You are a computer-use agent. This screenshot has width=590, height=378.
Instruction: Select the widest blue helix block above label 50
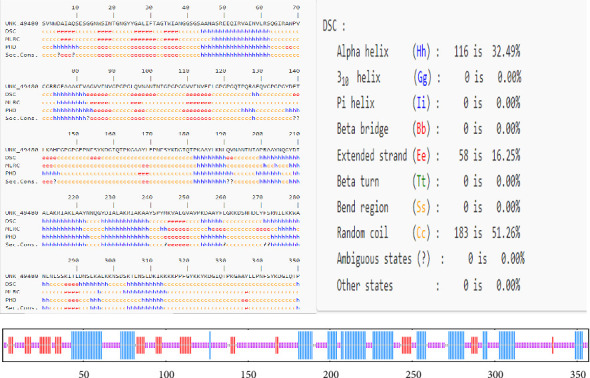pyautogui.click(x=87, y=345)
